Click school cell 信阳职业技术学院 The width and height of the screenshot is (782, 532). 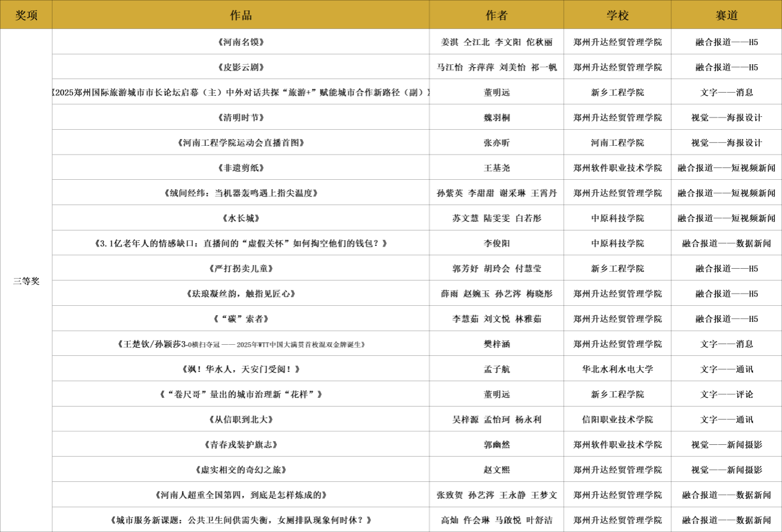point(617,420)
